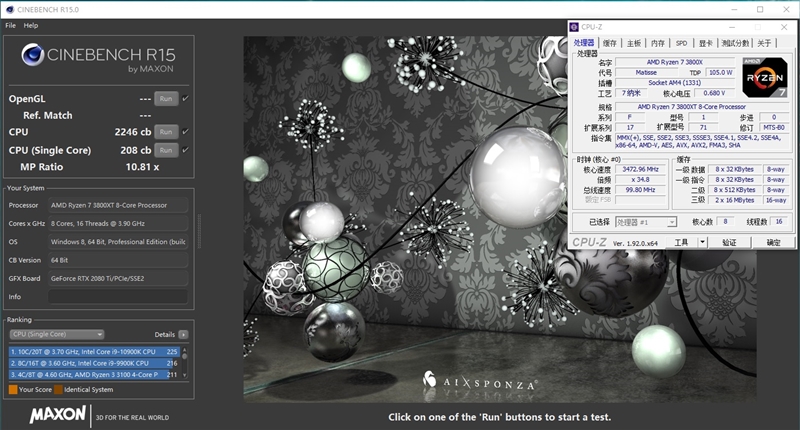This screenshot has width=800, height=430.
Task: Open the CPU (Single Core) ranking dropdown
Action: [57, 334]
